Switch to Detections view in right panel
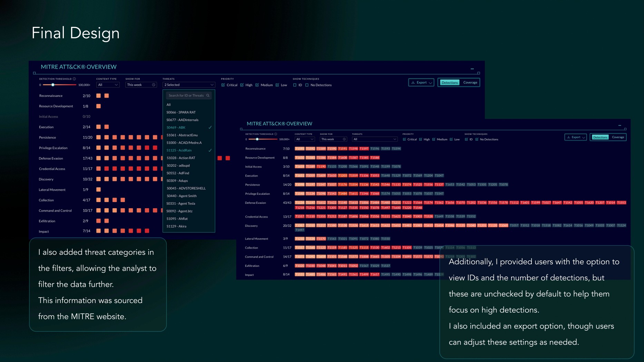The width and height of the screenshot is (644, 362). [x=600, y=137]
